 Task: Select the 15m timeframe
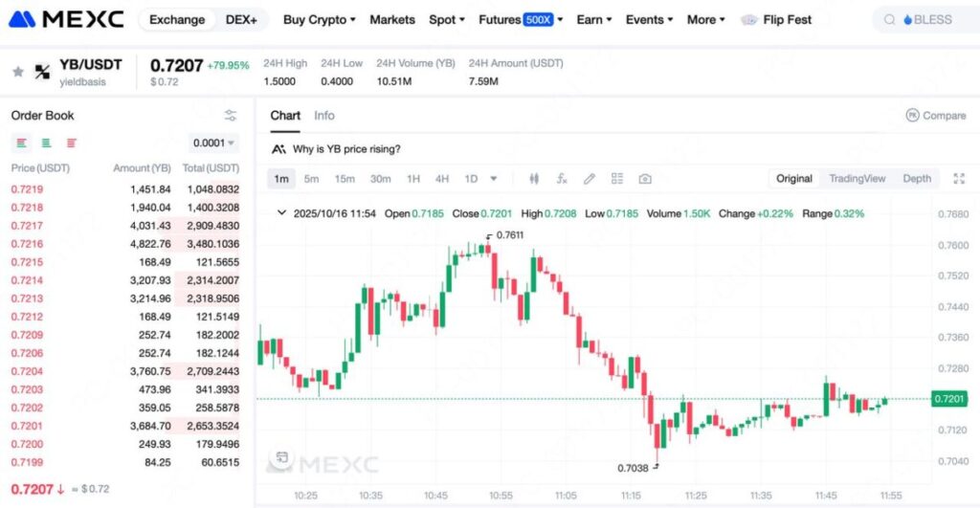coord(345,178)
